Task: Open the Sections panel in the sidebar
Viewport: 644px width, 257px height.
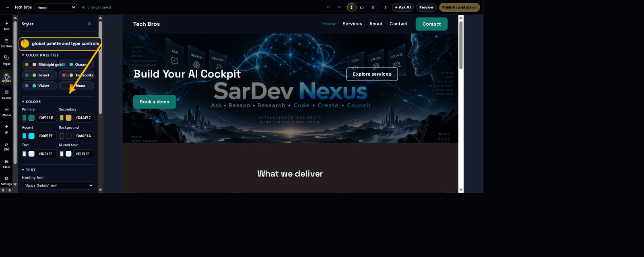Action: (6, 43)
